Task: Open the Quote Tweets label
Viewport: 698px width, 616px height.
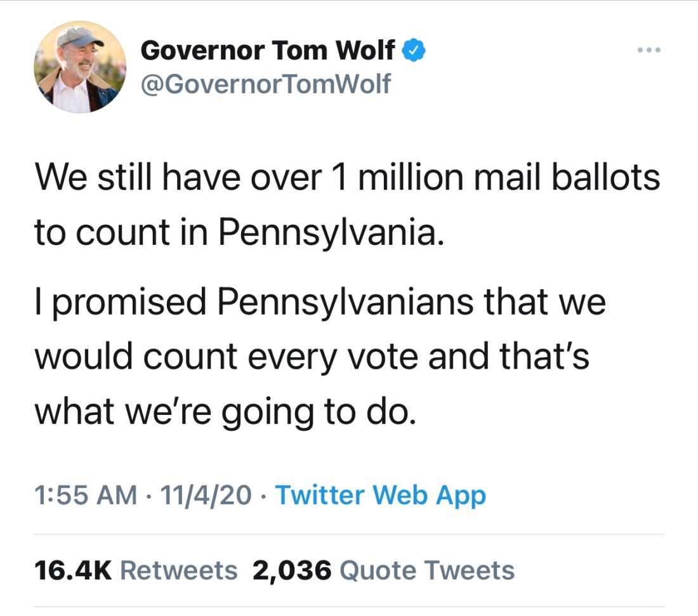Action: (x=427, y=570)
